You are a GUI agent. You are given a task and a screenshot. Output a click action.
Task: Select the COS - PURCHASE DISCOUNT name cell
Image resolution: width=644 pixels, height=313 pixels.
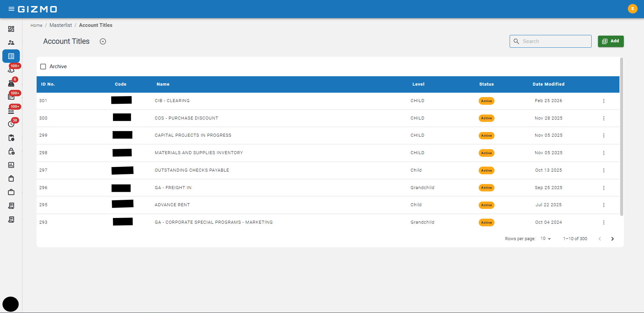click(186, 118)
